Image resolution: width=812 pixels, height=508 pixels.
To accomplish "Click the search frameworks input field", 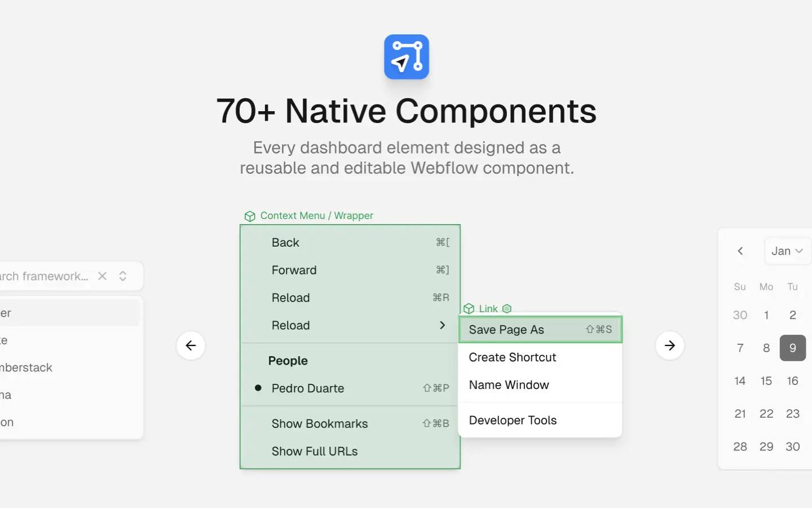I will click(45, 276).
